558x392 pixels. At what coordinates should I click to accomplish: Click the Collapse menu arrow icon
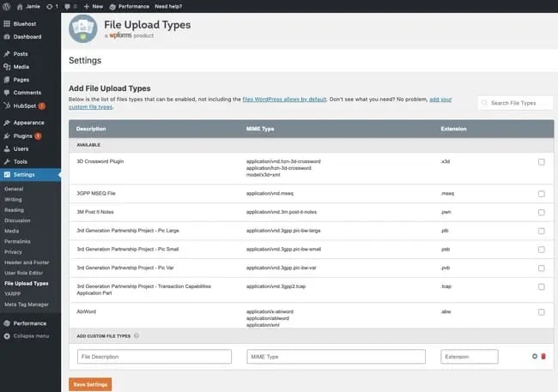tap(7, 336)
